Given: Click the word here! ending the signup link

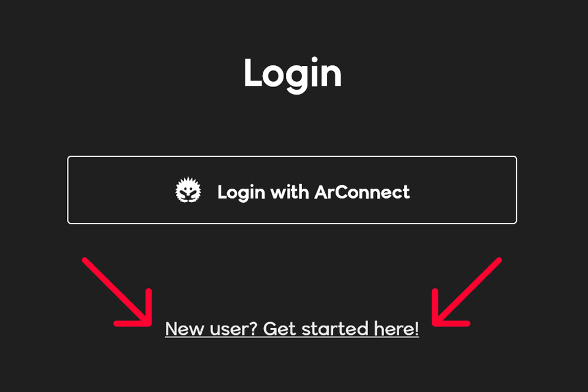Looking at the screenshot, I should [396, 329].
